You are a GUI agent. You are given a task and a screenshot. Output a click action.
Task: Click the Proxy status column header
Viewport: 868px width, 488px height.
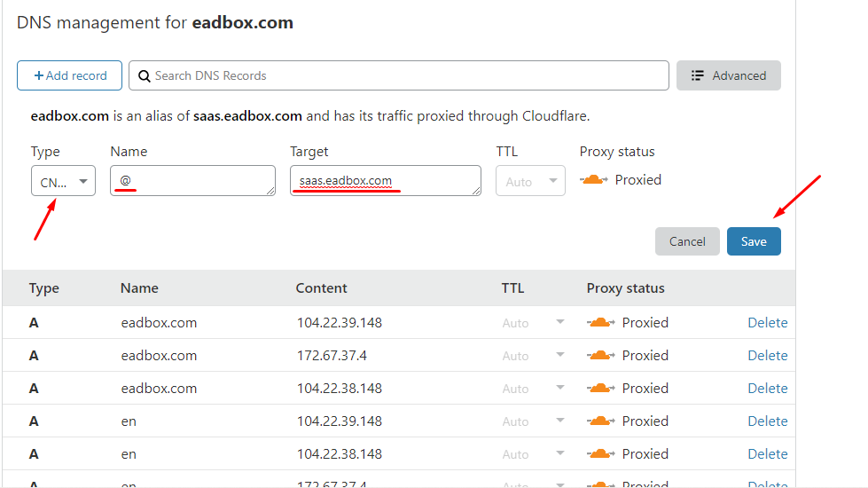(x=626, y=288)
